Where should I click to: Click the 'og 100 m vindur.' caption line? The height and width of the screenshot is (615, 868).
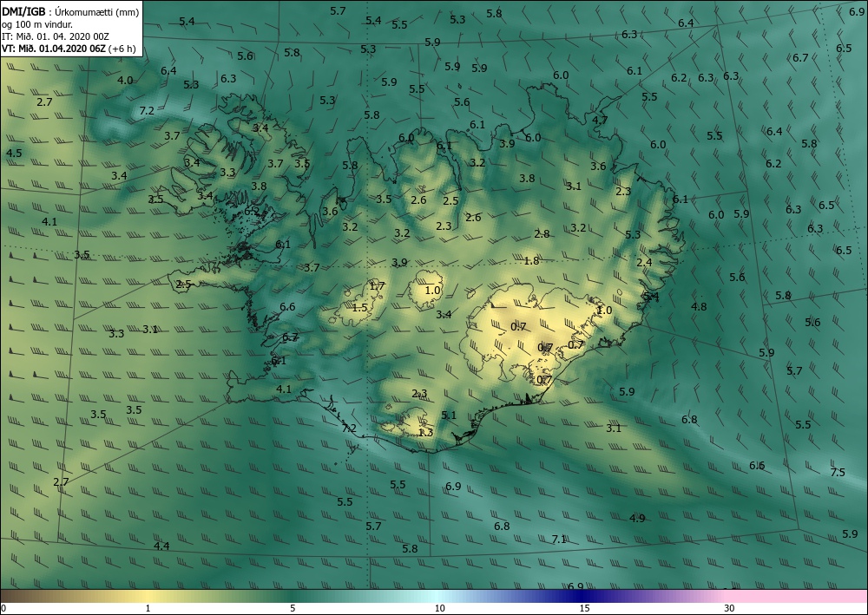[37, 24]
